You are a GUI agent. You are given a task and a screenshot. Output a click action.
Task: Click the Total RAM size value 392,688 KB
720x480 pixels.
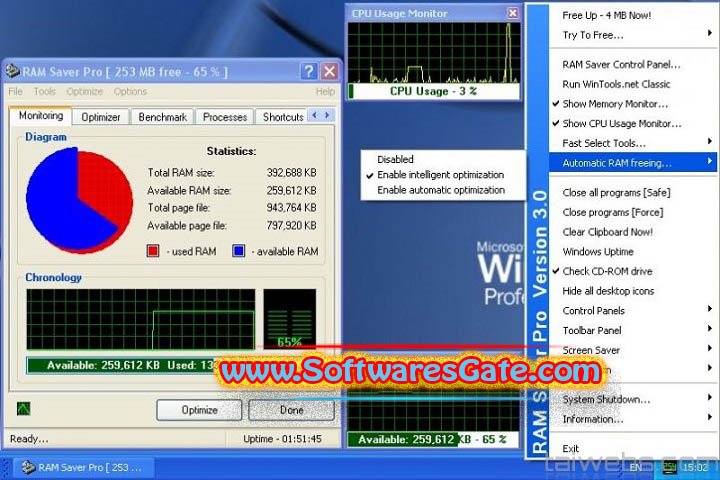pos(292,173)
